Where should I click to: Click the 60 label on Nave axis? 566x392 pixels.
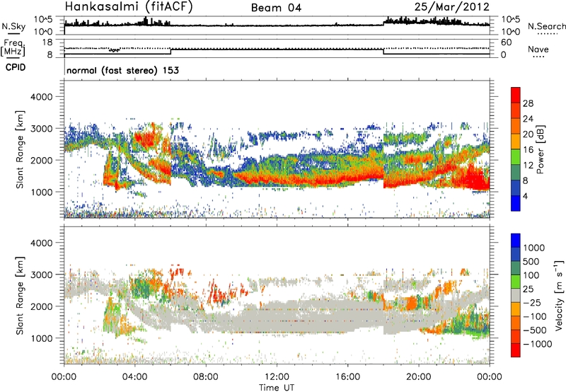tap(506, 42)
